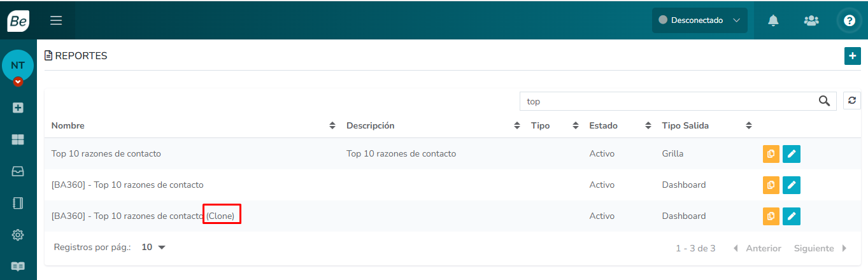868x280 pixels.
Task: Clone the Top 10 razones de contacto report
Action: click(x=771, y=153)
